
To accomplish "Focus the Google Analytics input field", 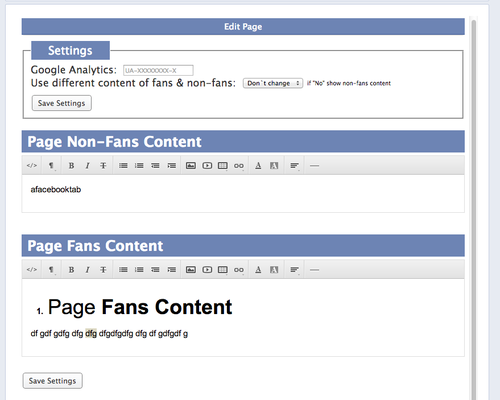I will click(158, 70).
